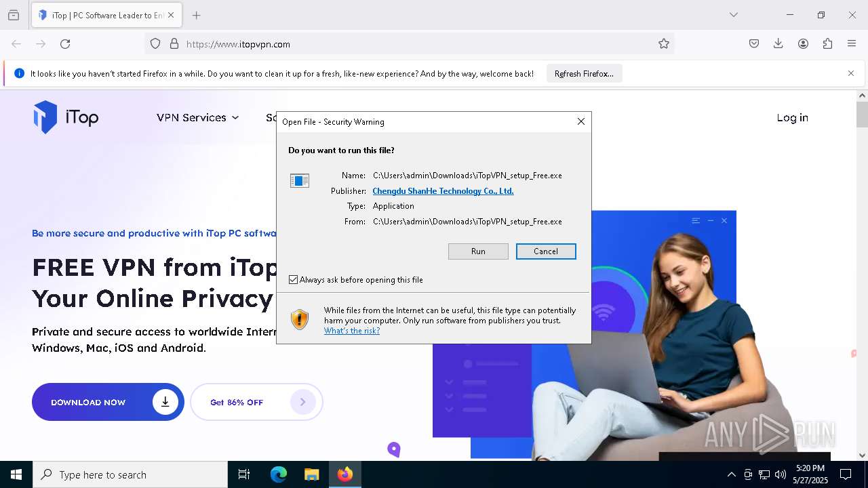This screenshot has height=488, width=868.
Task: Reload the current page
Action: (x=65, y=44)
